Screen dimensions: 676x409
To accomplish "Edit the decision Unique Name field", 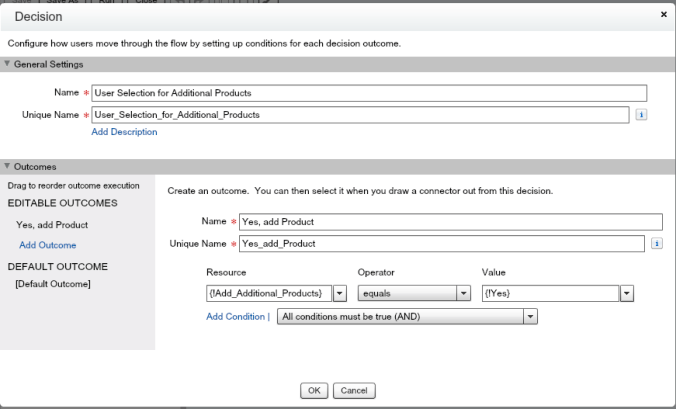I will [360, 115].
